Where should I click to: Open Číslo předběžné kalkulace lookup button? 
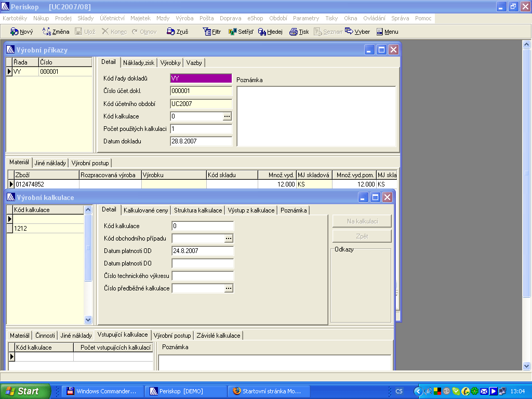tap(229, 288)
